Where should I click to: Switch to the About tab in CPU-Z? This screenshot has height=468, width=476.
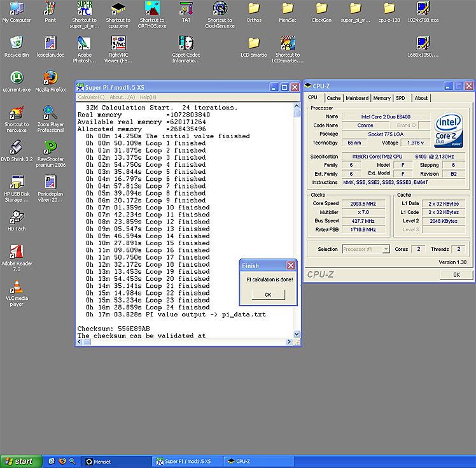coord(421,98)
